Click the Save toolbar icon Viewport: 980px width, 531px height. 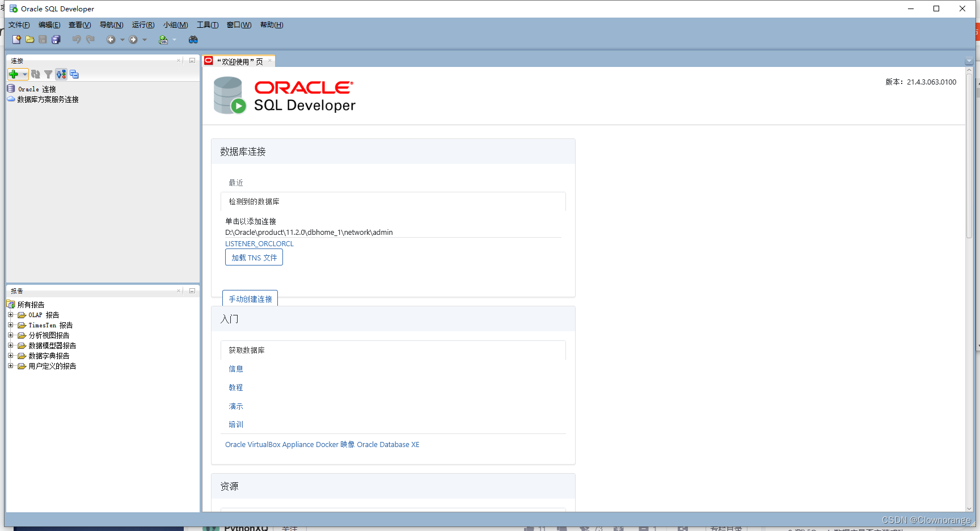point(43,40)
